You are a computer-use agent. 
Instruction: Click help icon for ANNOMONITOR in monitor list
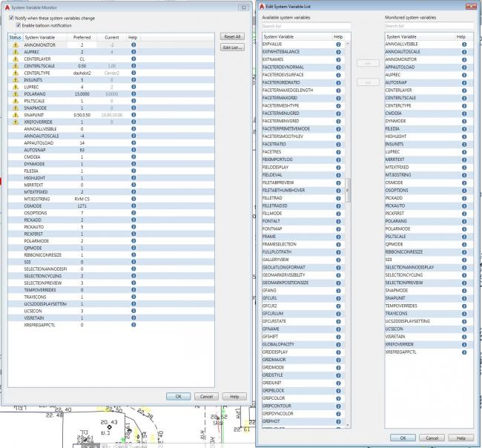tap(133, 45)
